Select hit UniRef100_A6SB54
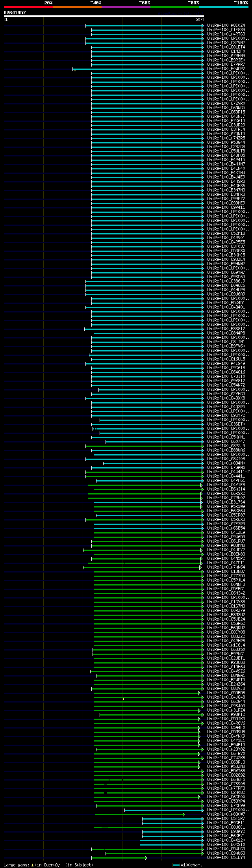The width and height of the screenshot is (252, 868). pos(226,528)
